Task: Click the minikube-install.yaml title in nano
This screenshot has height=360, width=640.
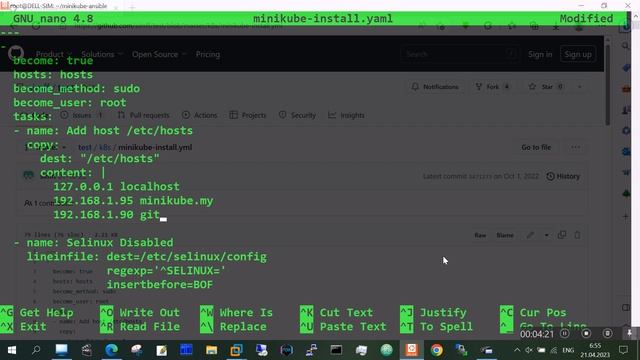Action: click(323, 19)
